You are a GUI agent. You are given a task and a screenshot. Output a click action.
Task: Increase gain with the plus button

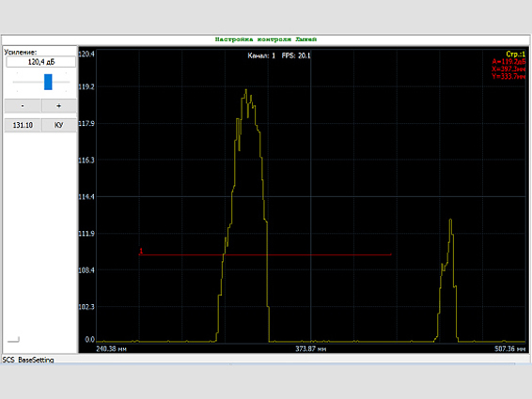pos(58,106)
